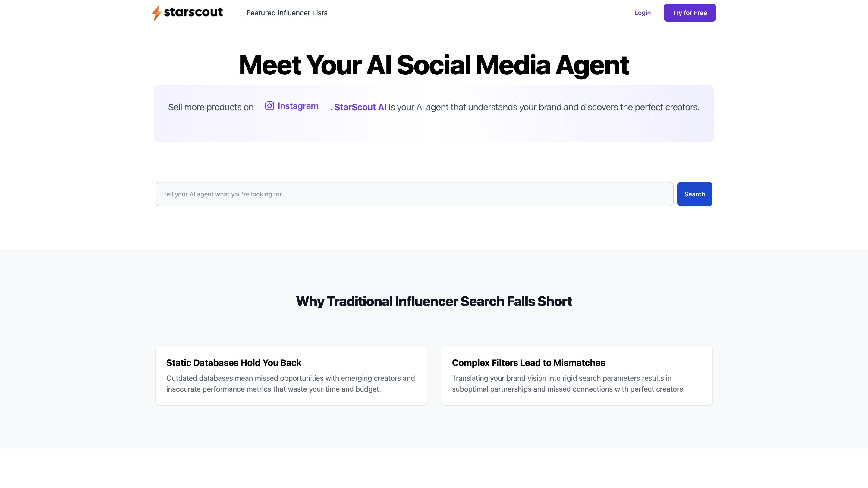Open the Login link
868x488 pixels.
pyautogui.click(x=642, y=13)
